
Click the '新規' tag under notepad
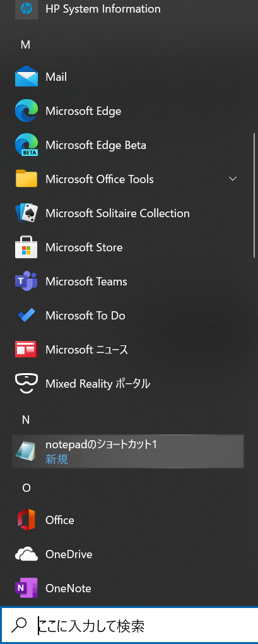click(x=57, y=459)
